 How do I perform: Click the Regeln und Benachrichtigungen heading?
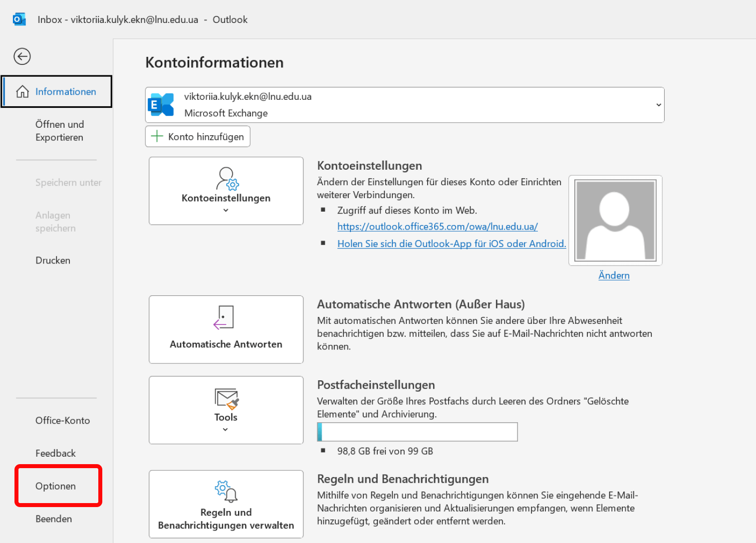(x=403, y=479)
